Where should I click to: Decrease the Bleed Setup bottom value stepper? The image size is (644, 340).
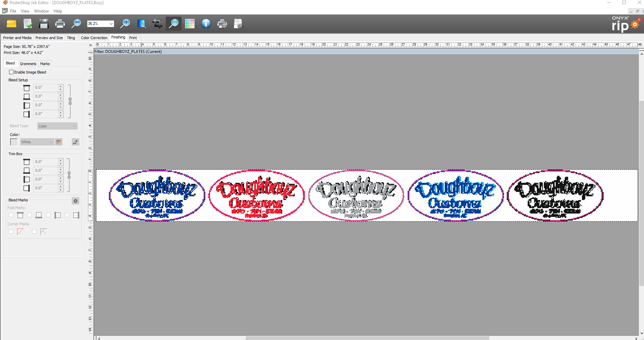point(61,98)
